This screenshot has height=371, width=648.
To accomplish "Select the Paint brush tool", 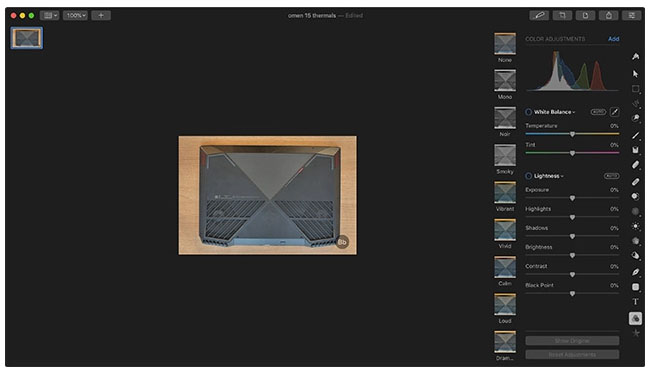I will (636, 135).
